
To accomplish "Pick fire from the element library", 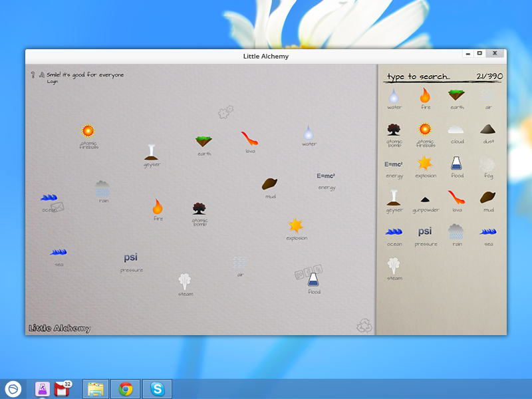I will click(x=425, y=98).
